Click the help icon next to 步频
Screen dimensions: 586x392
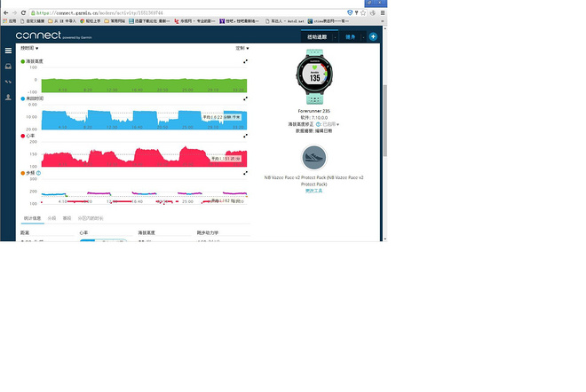coord(38,173)
